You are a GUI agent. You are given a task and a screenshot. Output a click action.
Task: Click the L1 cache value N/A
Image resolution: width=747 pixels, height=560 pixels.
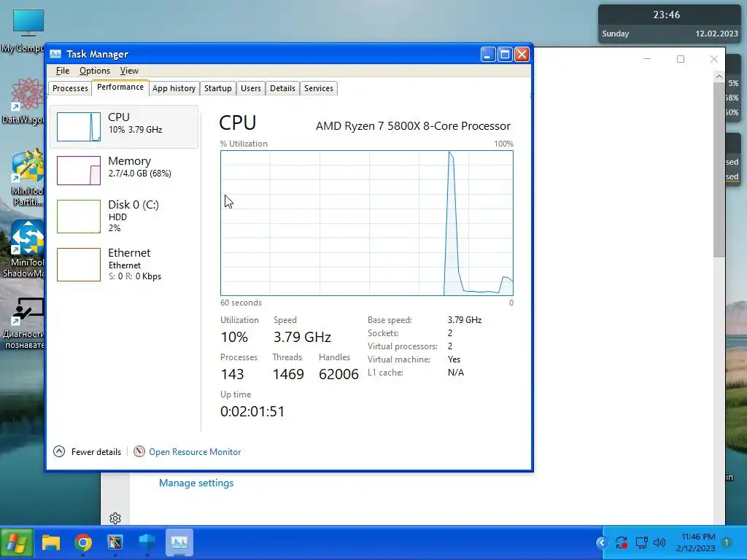[x=455, y=373]
